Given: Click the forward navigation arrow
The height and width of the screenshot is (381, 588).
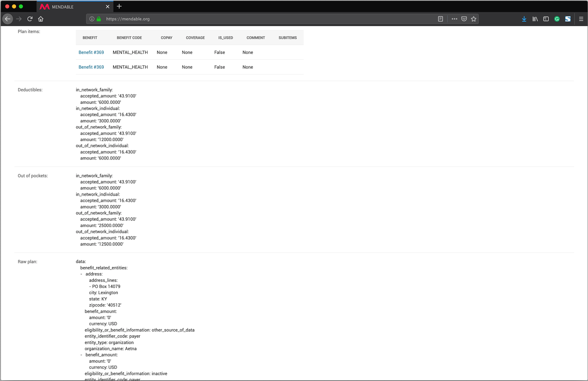Looking at the screenshot, I should [19, 19].
